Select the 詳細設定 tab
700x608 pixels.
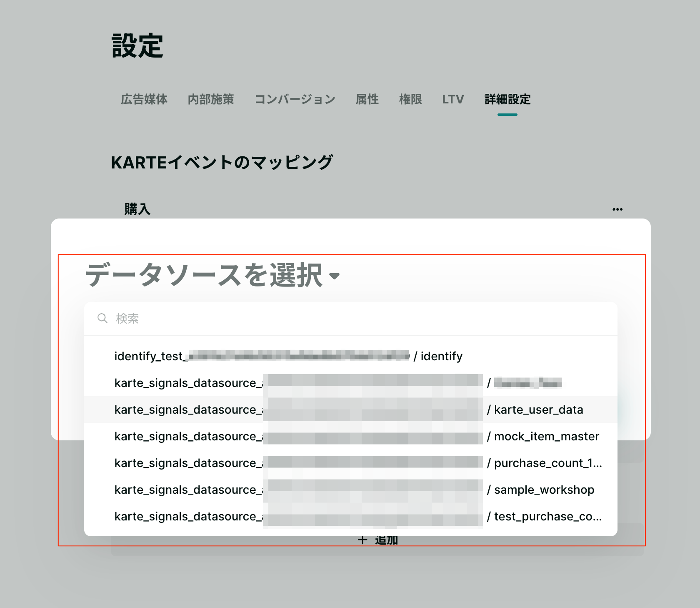point(507,99)
